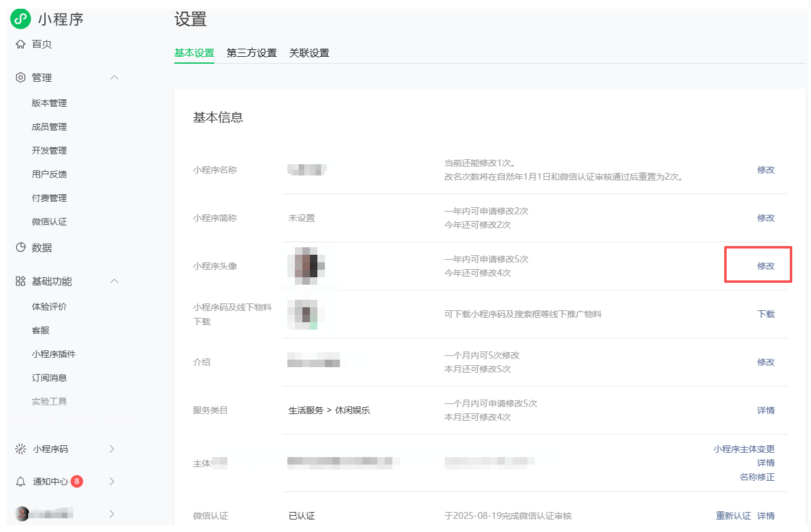Click the 管理 section icon
This screenshot has width=811, height=532.
coord(19,77)
